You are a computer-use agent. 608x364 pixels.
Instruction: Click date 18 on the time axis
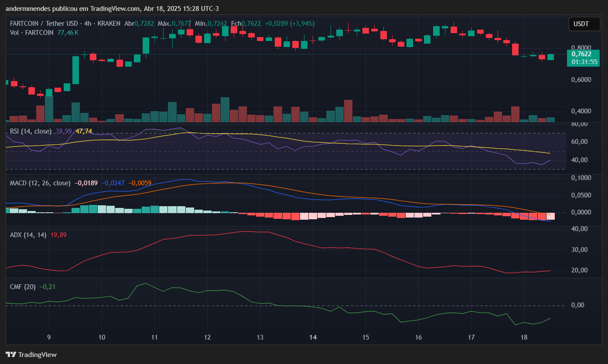point(524,337)
